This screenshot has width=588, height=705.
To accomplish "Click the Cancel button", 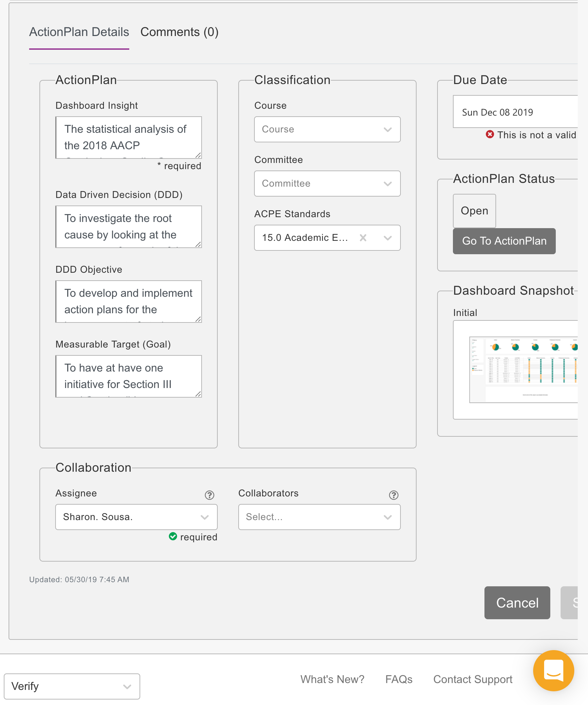I will (517, 603).
